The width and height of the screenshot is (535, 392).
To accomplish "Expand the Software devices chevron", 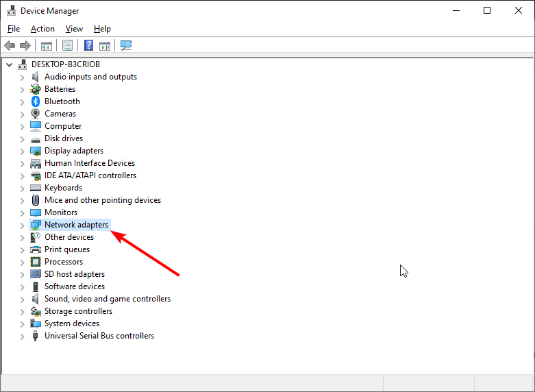I will pos(22,287).
